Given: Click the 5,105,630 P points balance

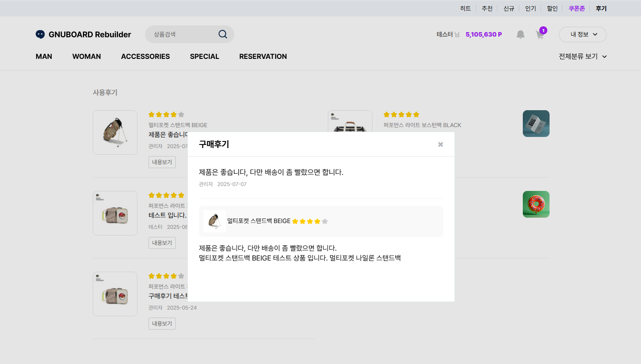Looking at the screenshot, I should coord(484,34).
